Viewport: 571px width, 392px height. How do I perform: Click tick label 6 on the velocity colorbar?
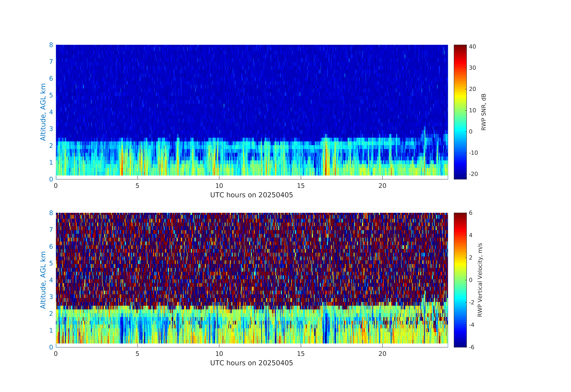pyautogui.click(x=471, y=213)
